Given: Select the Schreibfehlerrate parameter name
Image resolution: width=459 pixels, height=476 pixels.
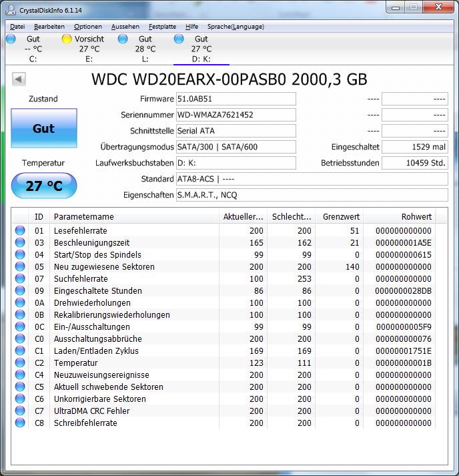Looking at the screenshot, I should point(85,423).
